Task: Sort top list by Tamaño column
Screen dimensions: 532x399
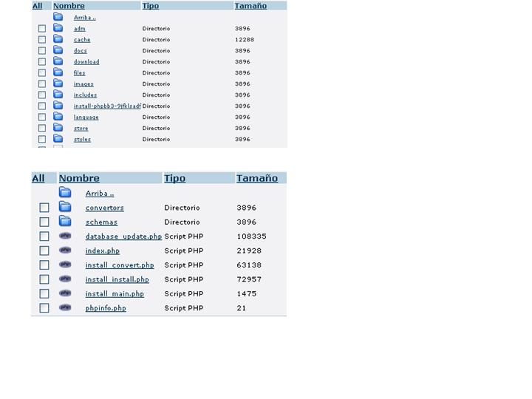Action: (250, 6)
